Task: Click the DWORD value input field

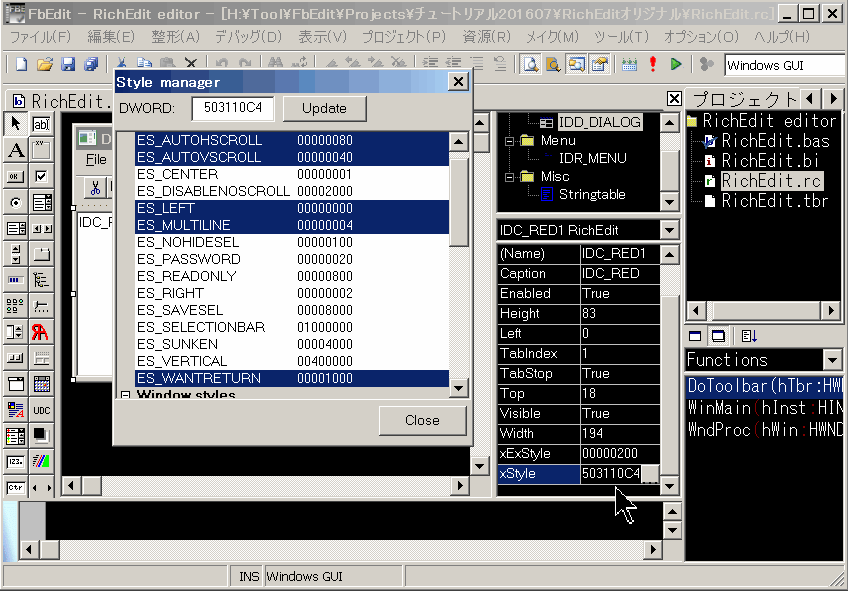Action: [232, 108]
